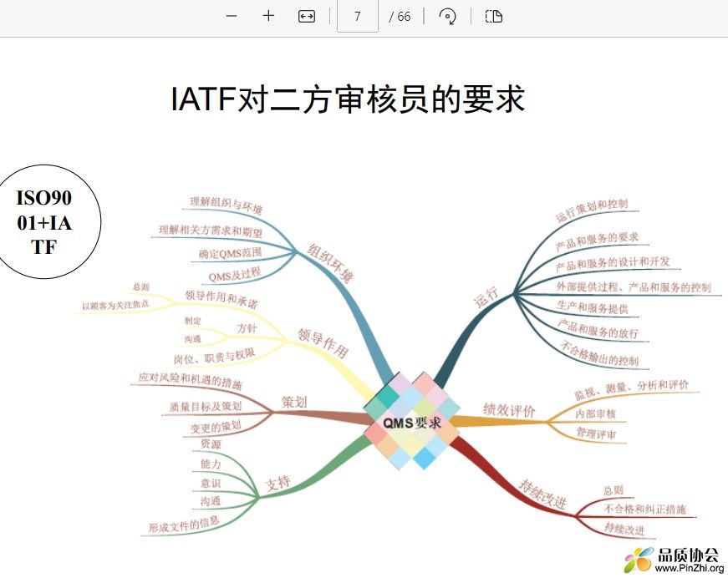The image size is (728, 578).
Task: Click the '形成文件的信息' node
Action: click(184, 525)
